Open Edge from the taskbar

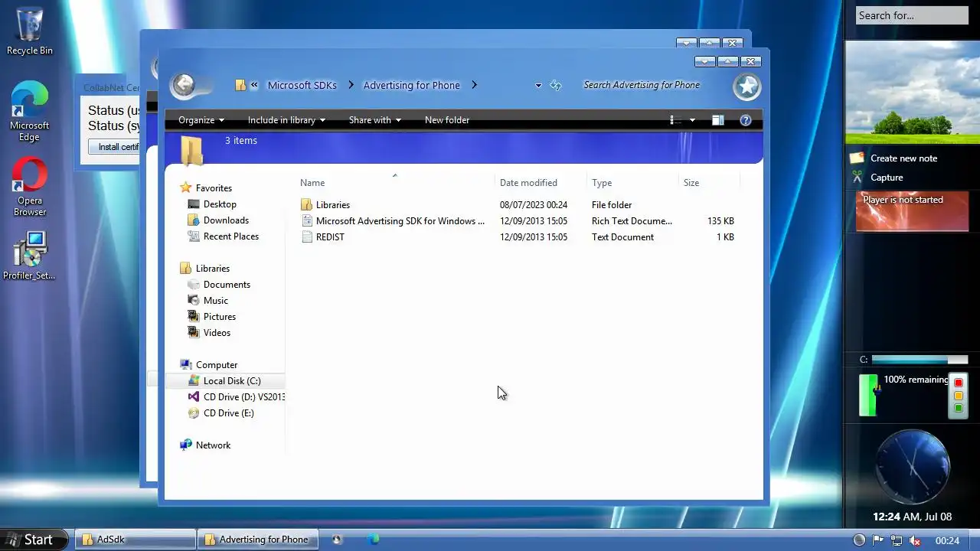click(373, 540)
